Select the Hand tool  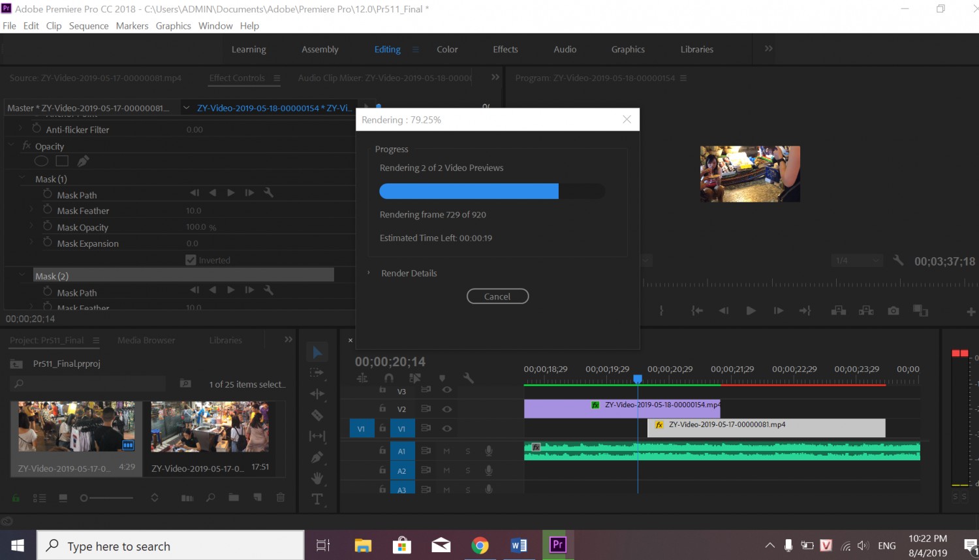[x=317, y=478]
